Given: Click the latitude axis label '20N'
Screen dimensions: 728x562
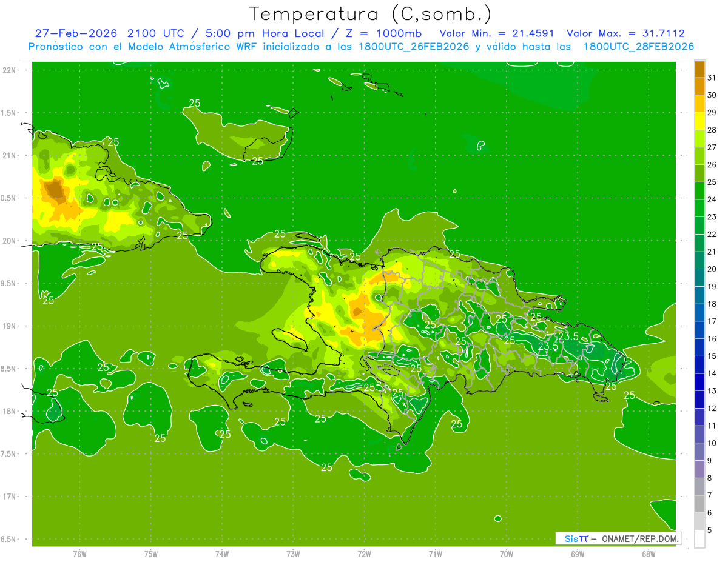Looking at the screenshot, I should 10,241.
